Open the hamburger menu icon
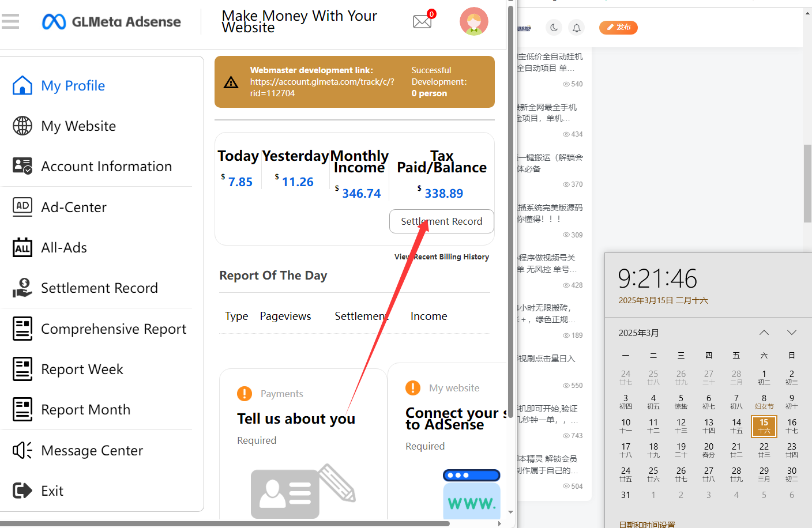The height and width of the screenshot is (528, 812). click(10, 22)
